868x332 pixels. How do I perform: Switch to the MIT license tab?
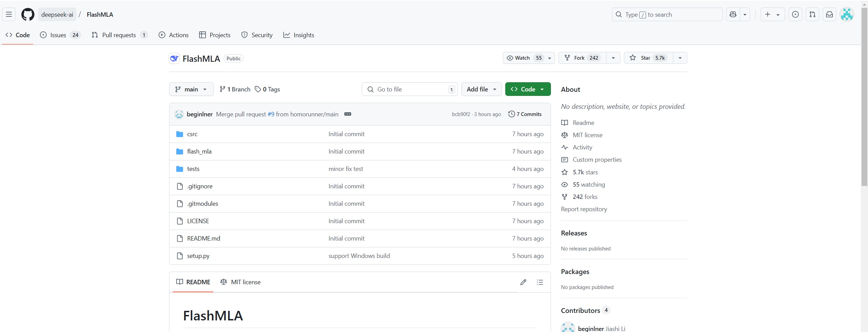coord(240,282)
